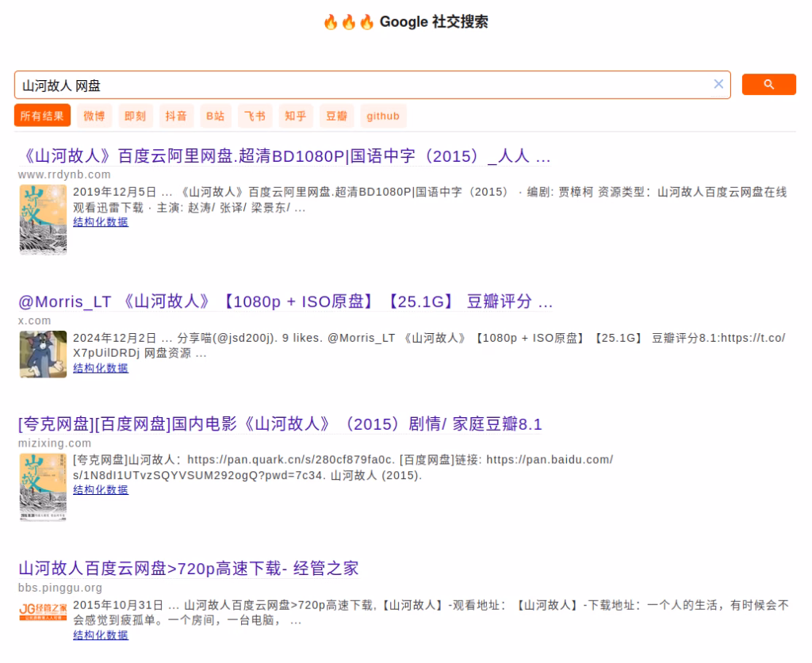Open the B站 results tab

click(x=216, y=116)
